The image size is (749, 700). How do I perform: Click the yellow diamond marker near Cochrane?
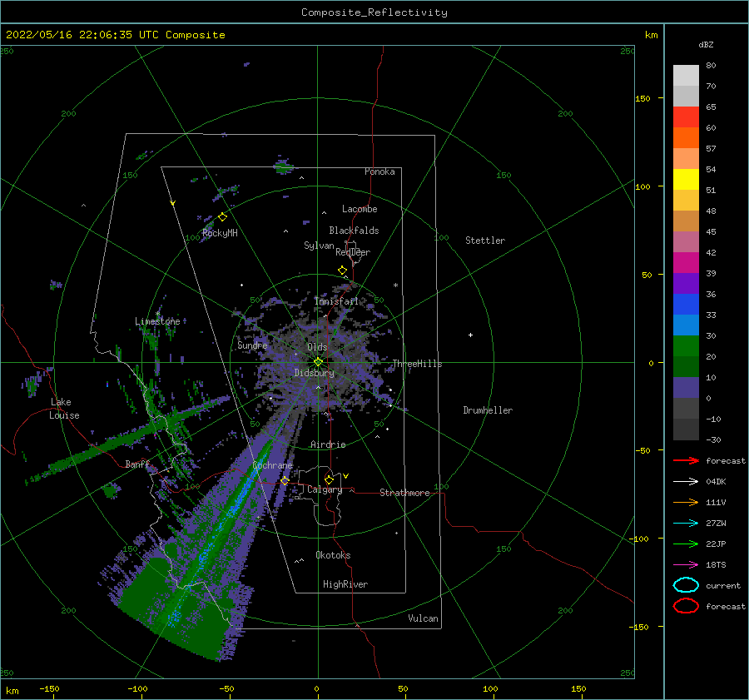pyautogui.click(x=285, y=481)
